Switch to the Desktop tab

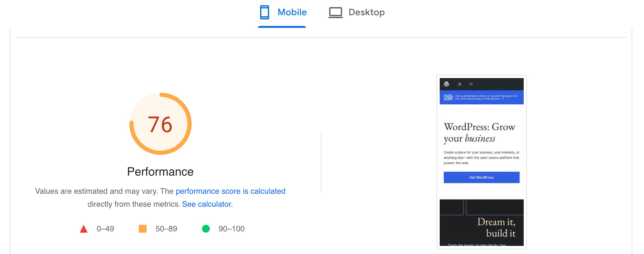click(356, 13)
